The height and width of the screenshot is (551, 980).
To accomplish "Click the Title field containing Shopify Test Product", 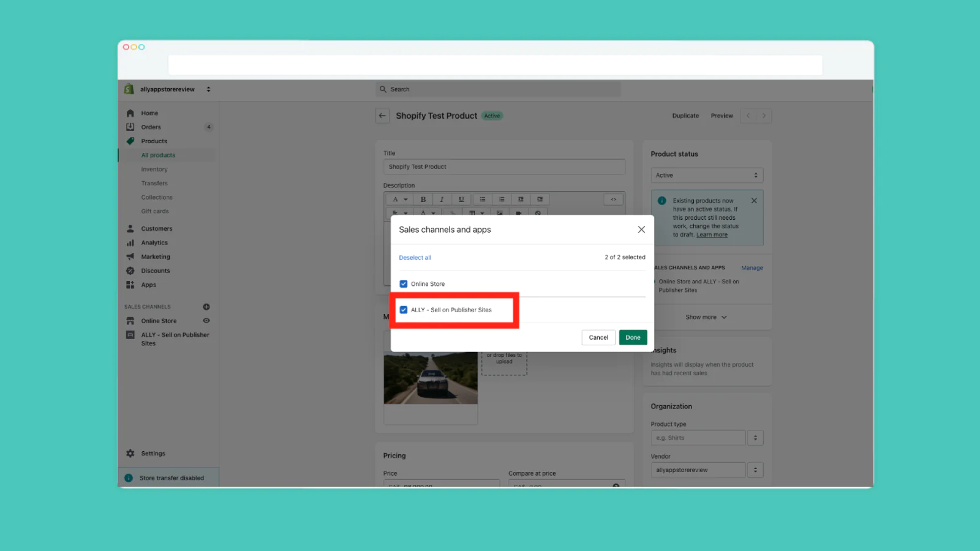I will (x=504, y=167).
